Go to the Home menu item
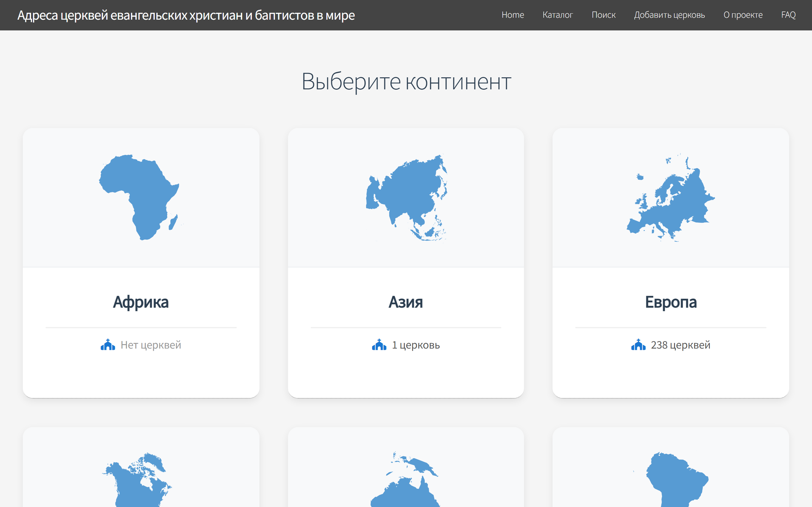This screenshot has height=507, width=812. click(512, 15)
